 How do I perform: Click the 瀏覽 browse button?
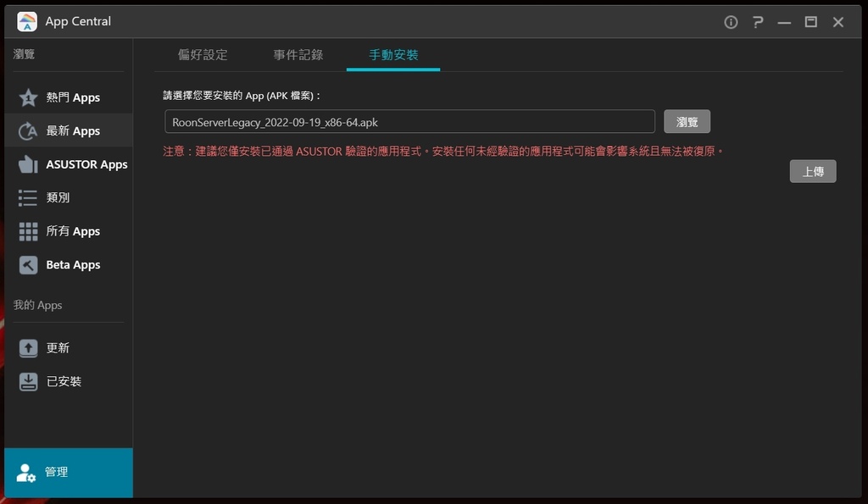(687, 122)
